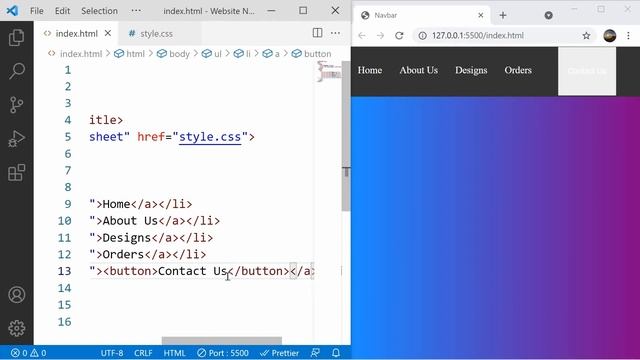This screenshot has height=360, width=640.
Task: Open the Selection menu
Action: point(99,11)
